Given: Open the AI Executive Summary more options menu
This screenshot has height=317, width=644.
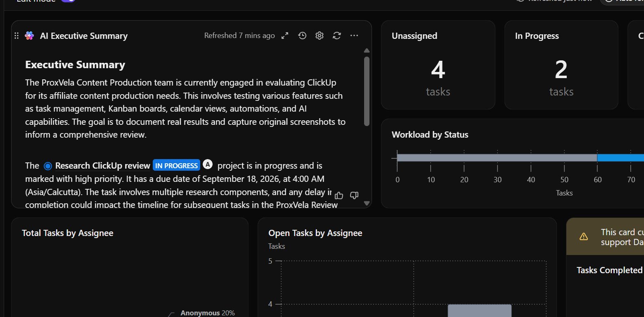Looking at the screenshot, I should point(354,36).
